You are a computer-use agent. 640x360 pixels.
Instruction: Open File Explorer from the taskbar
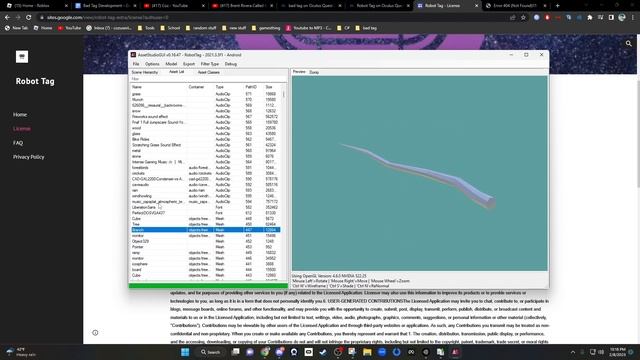(367, 352)
